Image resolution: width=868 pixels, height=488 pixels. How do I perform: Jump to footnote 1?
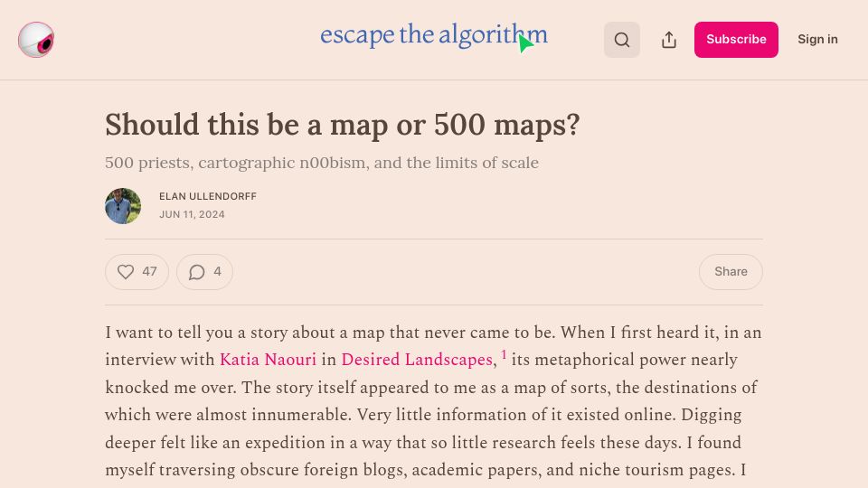click(504, 354)
